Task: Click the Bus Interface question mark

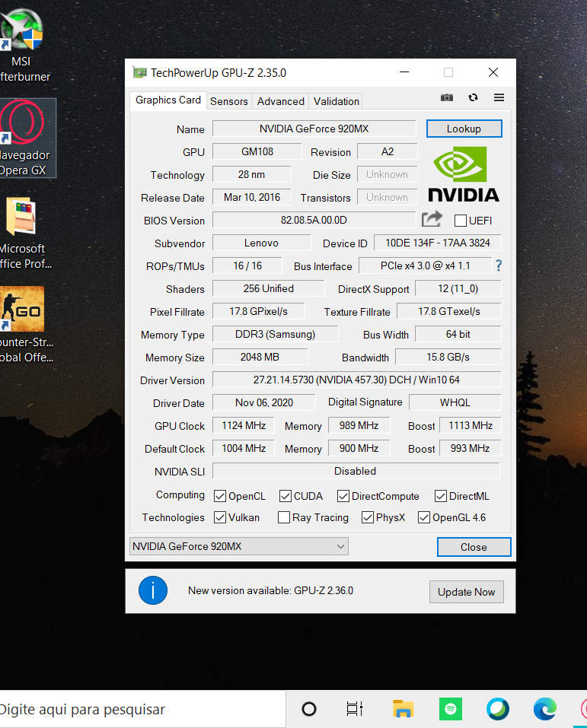Action: (499, 265)
